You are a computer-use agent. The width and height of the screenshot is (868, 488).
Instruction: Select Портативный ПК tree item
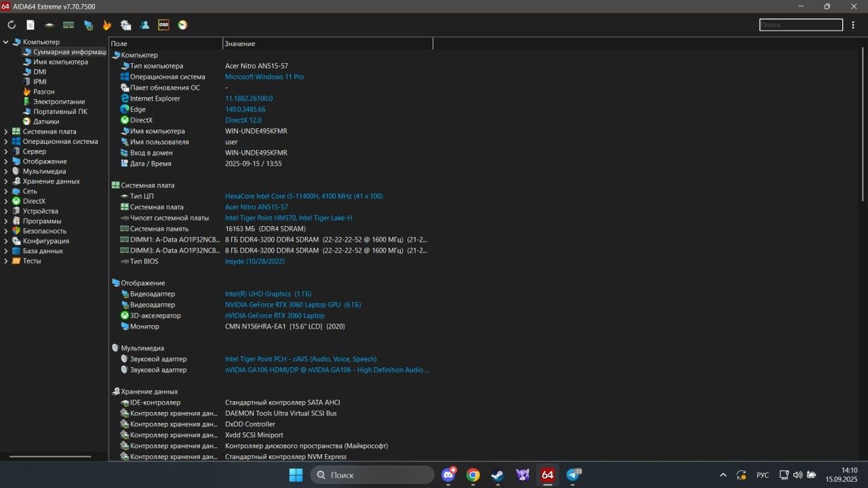(x=60, y=111)
